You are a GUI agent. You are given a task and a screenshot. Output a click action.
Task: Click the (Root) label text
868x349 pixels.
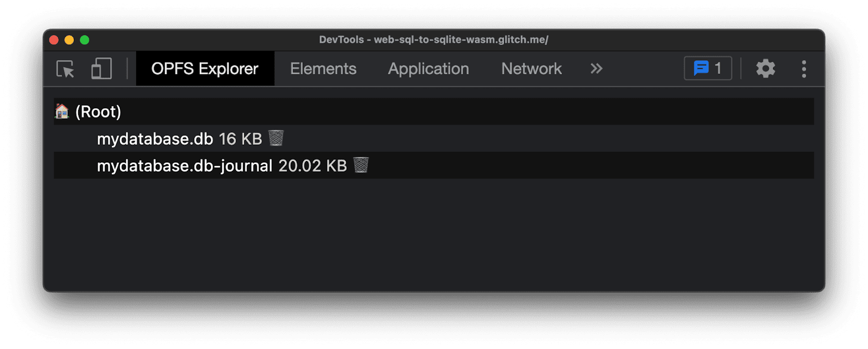(98, 111)
